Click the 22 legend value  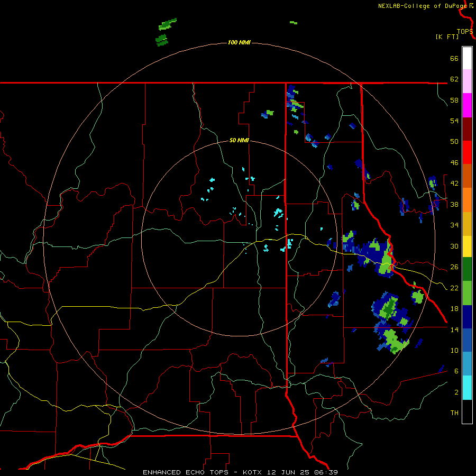click(454, 288)
